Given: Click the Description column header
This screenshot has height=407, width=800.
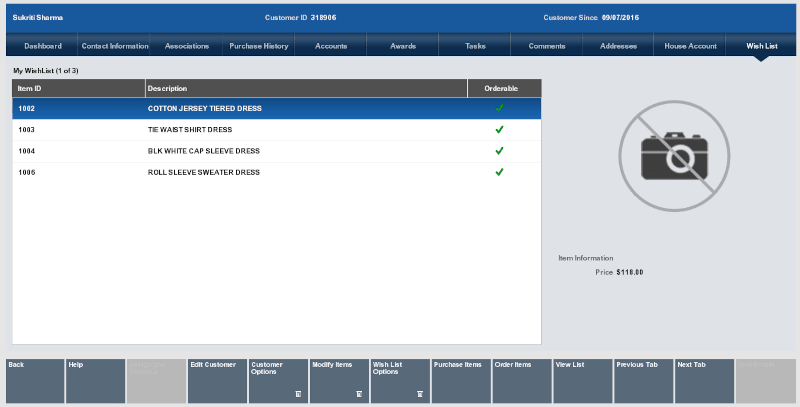Looking at the screenshot, I should point(306,88).
